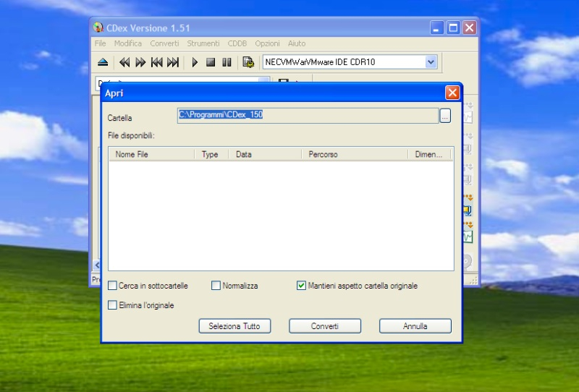The height and width of the screenshot is (392, 579).
Task: Click Annulla to cancel the dialog
Action: point(415,326)
